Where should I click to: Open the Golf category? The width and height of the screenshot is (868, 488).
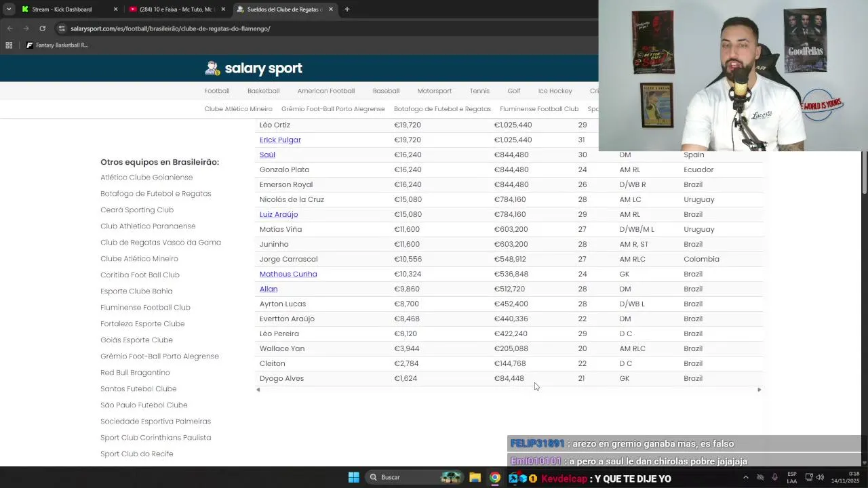[514, 91]
